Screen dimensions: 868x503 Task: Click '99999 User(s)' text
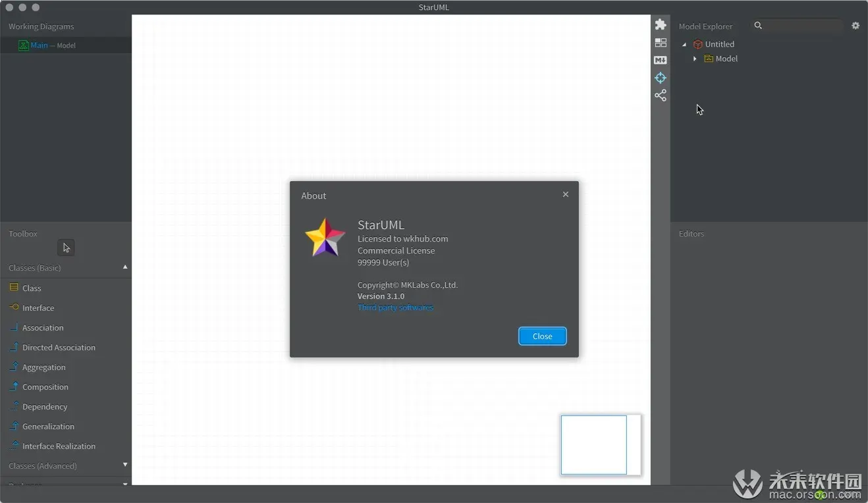(383, 262)
